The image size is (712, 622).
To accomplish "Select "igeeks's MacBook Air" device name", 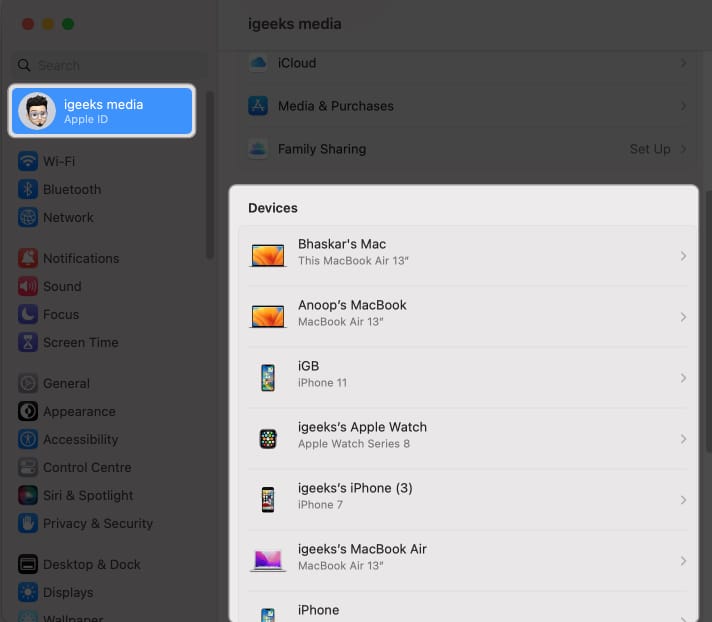I will pos(362,549).
